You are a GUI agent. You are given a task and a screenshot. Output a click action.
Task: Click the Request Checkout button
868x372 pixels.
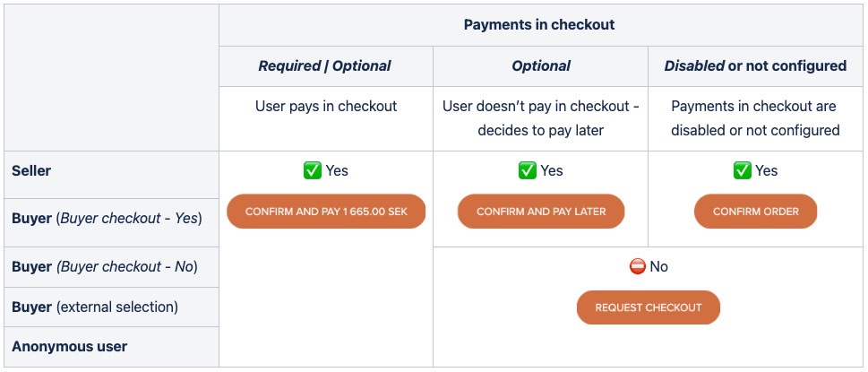(649, 307)
